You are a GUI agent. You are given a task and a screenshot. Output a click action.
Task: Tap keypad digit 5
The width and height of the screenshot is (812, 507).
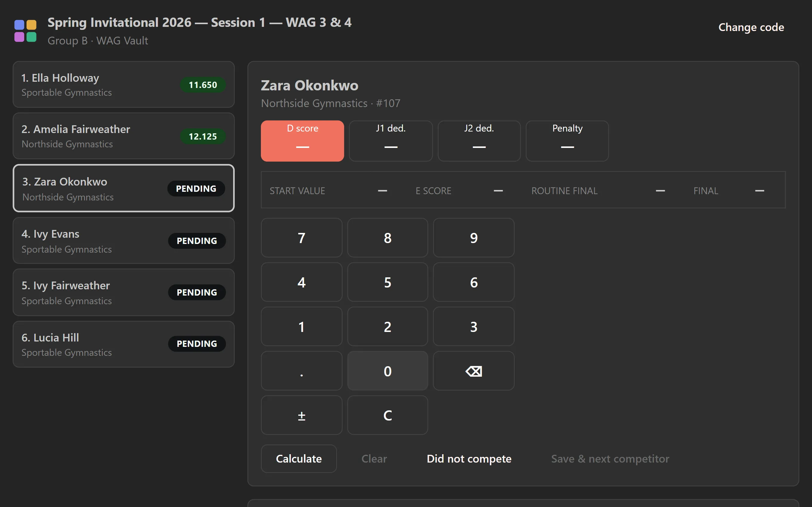(x=387, y=282)
